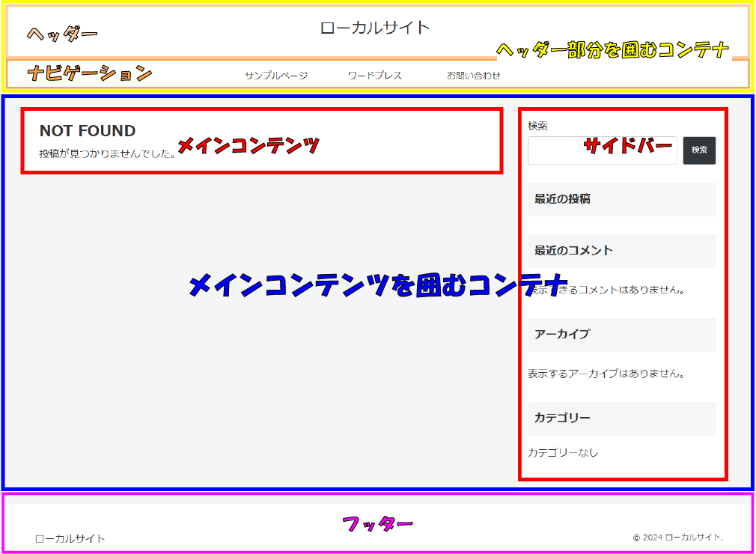
Task: Click the カテゴリー widget heading
Action: point(562,418)
